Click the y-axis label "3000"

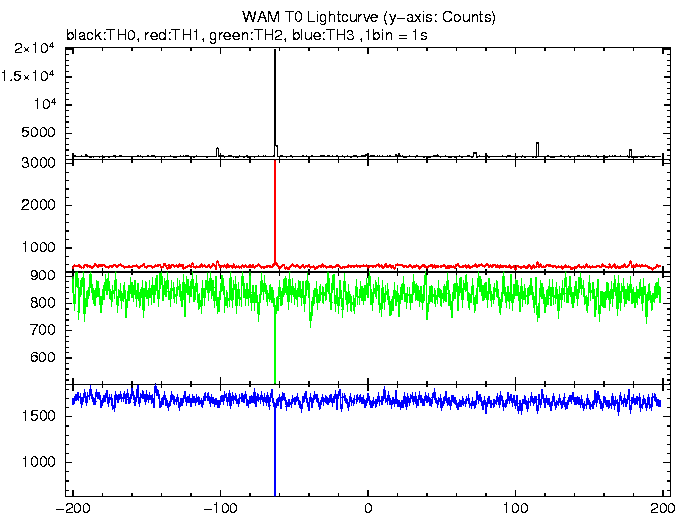click(x=38, y=163)
